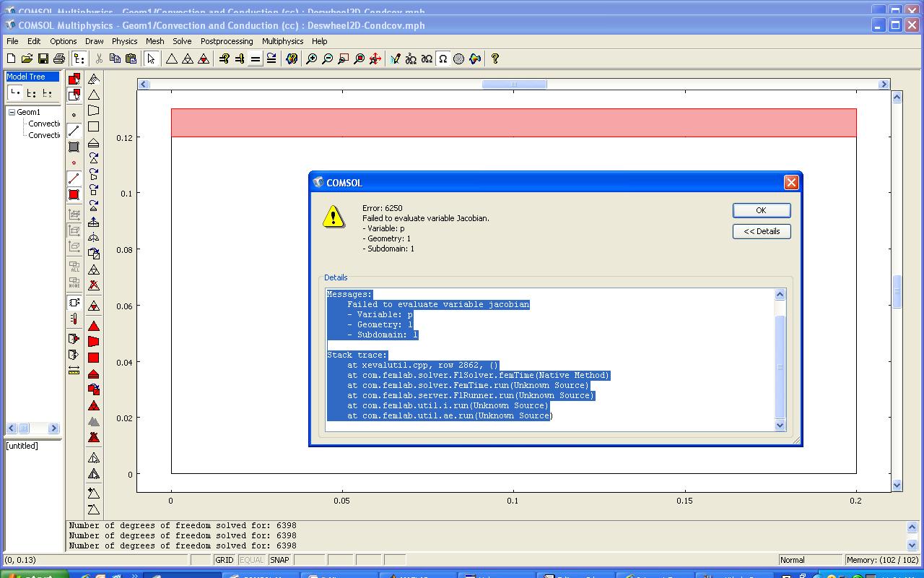Click OK in the error dialog
Screen dimensions: 924x578
coord(762,210)
